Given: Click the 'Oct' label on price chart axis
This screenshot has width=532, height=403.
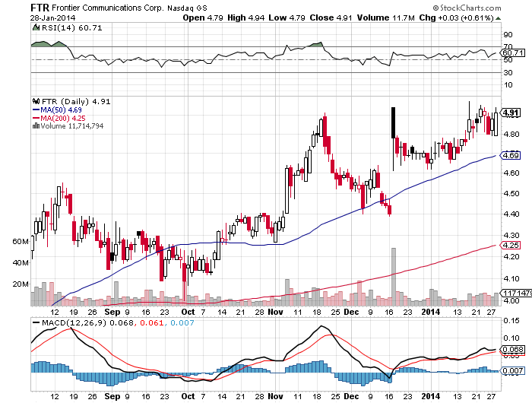Looking at the screenshot, I should tap(188, 312).
